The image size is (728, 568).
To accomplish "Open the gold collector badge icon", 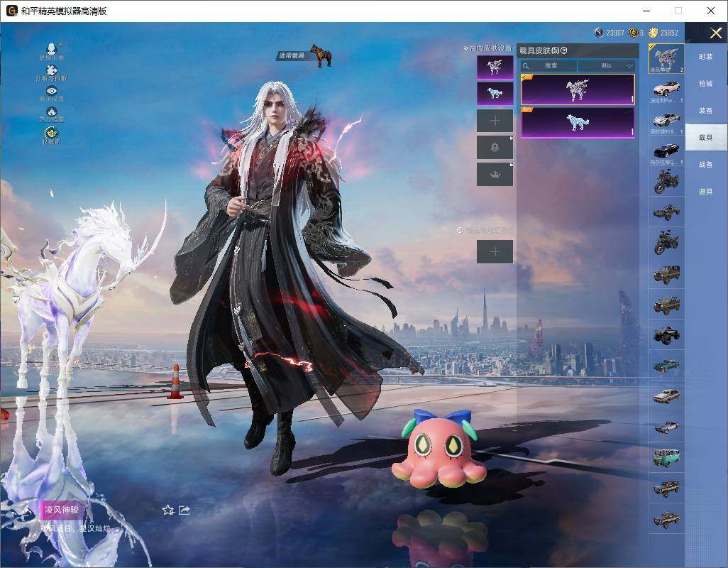I will click(x=52, y=135).
